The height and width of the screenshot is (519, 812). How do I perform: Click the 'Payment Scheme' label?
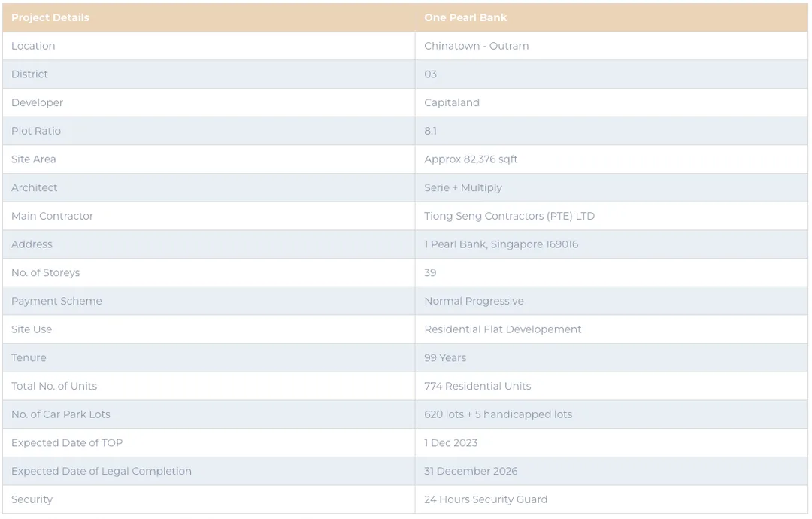pyautogui.click(x=57, y=301)
